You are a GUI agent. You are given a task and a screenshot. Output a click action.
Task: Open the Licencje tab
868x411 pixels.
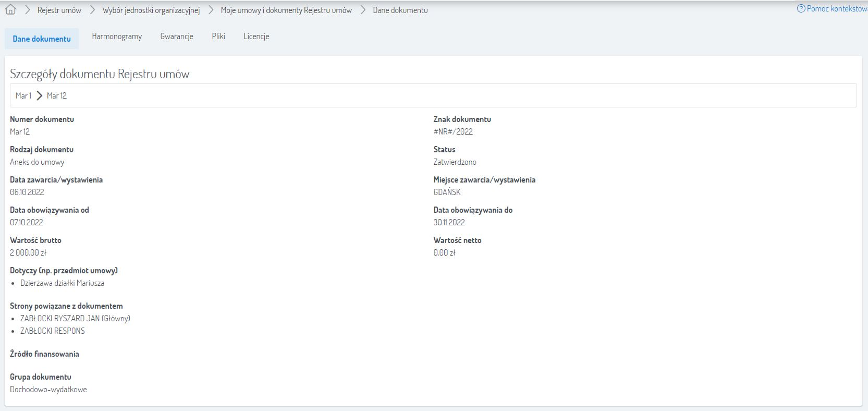pyautogui.click(x=256, y=37)
